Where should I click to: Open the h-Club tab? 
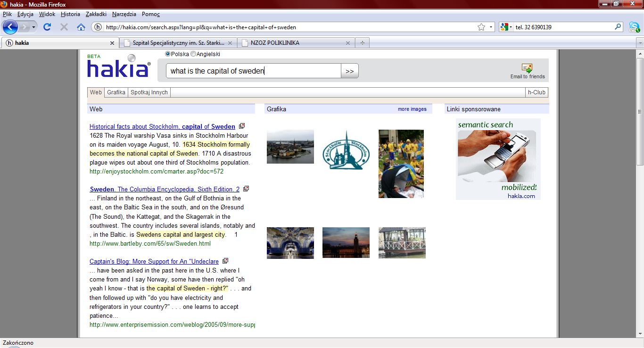click(537, 92)
